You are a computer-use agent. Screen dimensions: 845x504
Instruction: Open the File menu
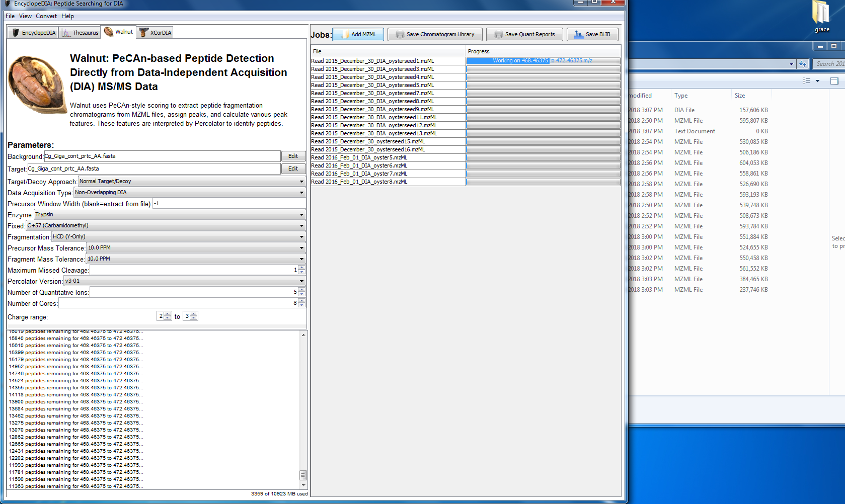point(10,16)
